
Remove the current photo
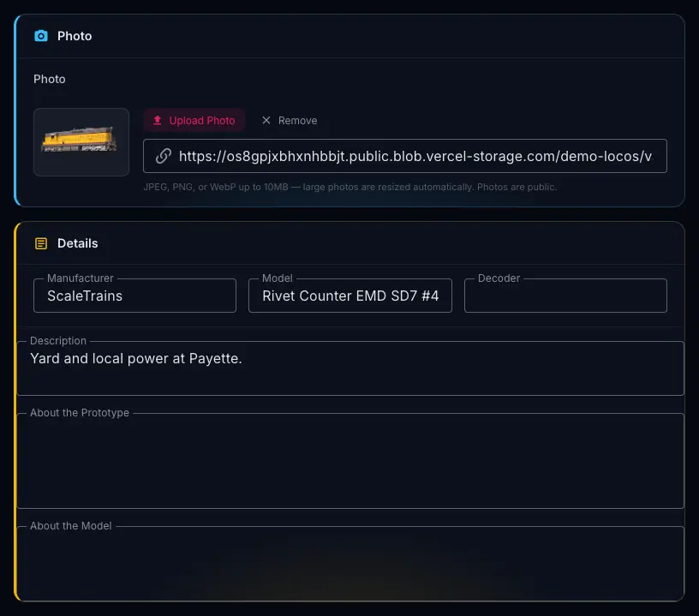tap(290, 120)
